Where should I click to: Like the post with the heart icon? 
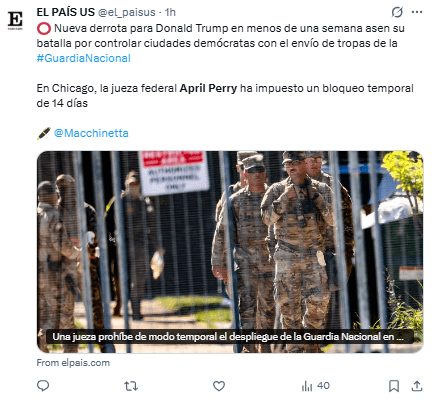click(x=219, y=386)
